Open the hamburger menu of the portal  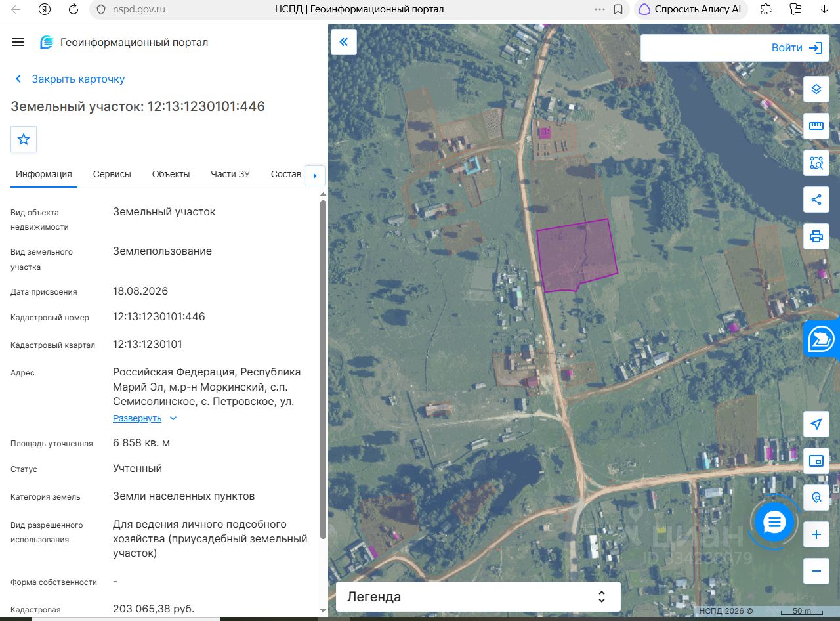click(x=18, y=42)
